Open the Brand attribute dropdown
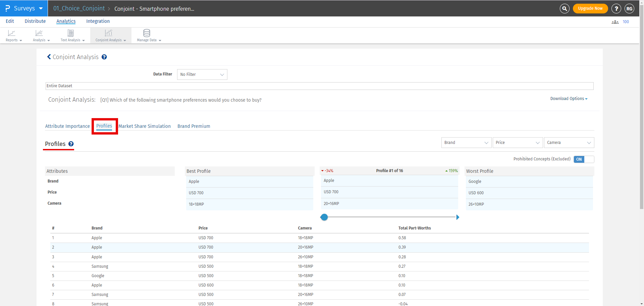644x306 pixels. pyautogui.click(x=466, y=143)
